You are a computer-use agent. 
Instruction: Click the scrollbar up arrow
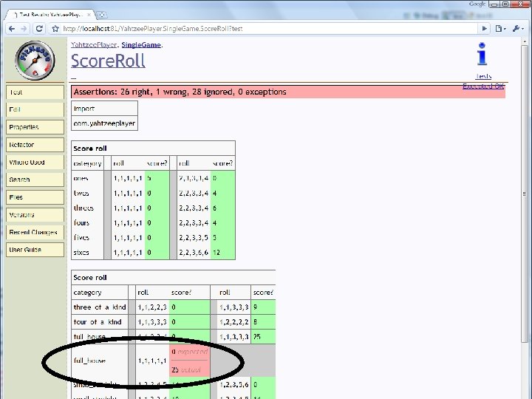tap(524, 41)
